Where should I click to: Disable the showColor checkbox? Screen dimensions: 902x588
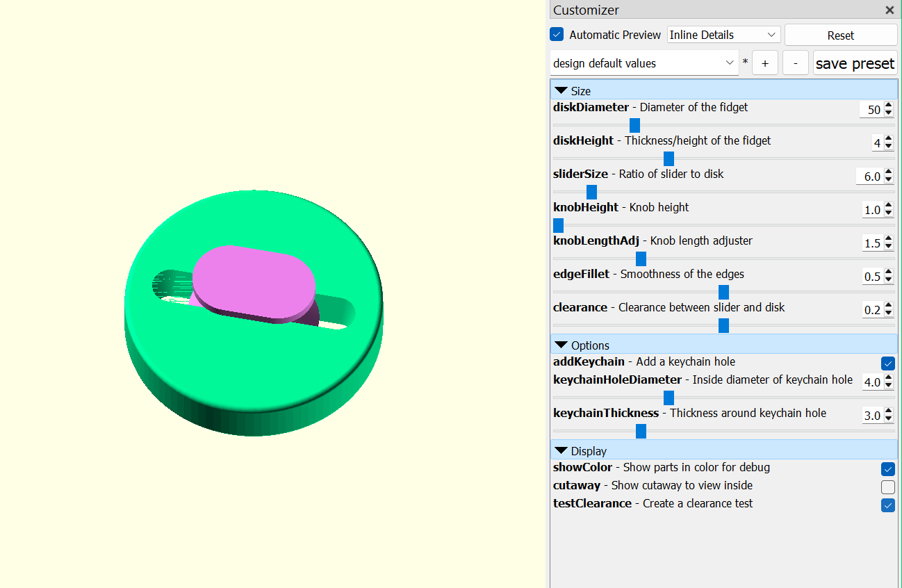tap(887, 469)
